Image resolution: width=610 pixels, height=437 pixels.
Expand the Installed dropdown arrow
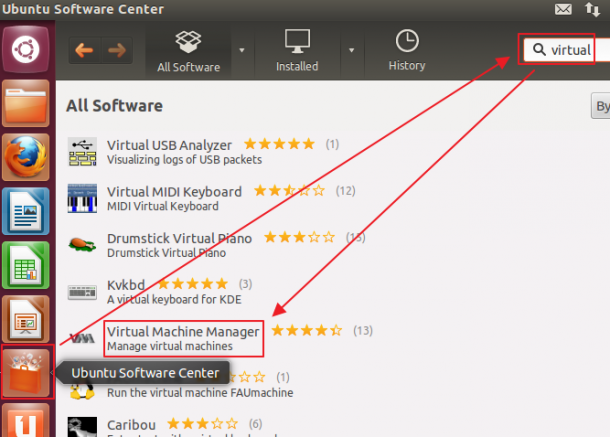(351, 50)
